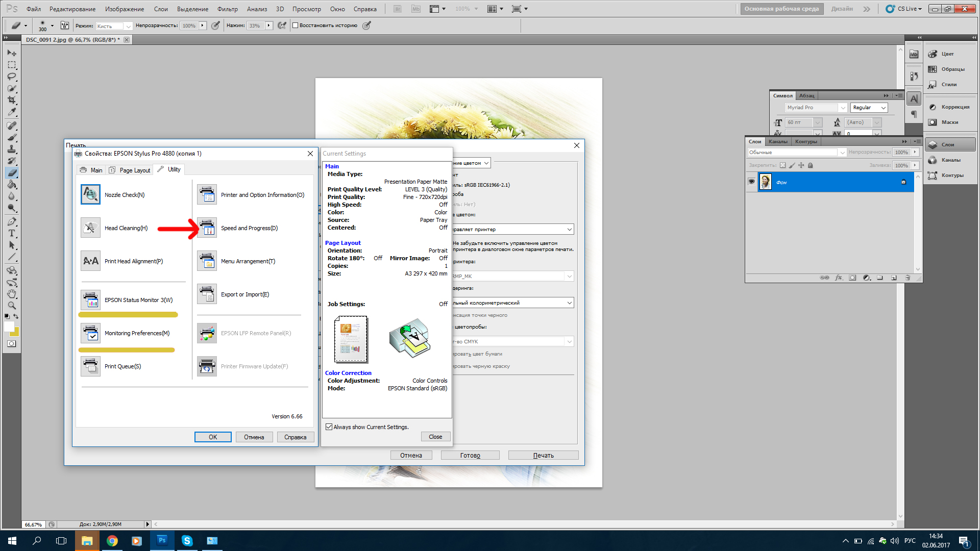The width and height of the screenshot is (980, 551).
Task: Open the Nozzle Check utility icon
Action: tap(90, 194)
